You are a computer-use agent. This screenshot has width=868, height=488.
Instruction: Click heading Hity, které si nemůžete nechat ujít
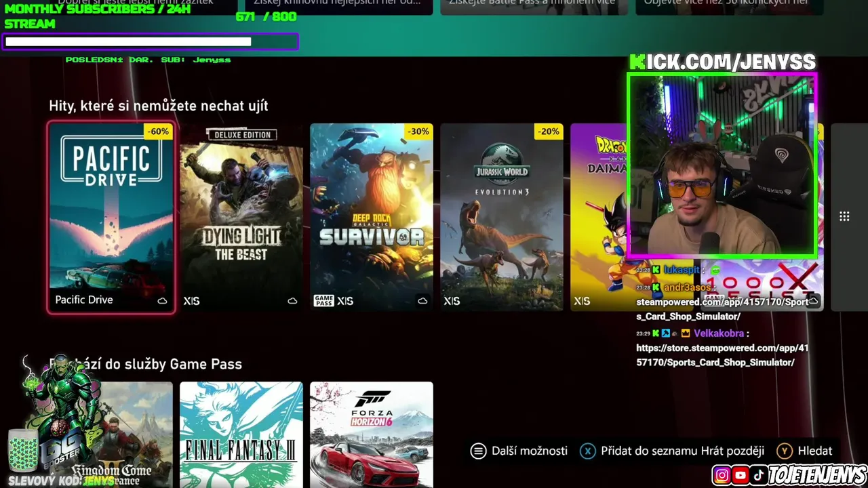(159, 106)
